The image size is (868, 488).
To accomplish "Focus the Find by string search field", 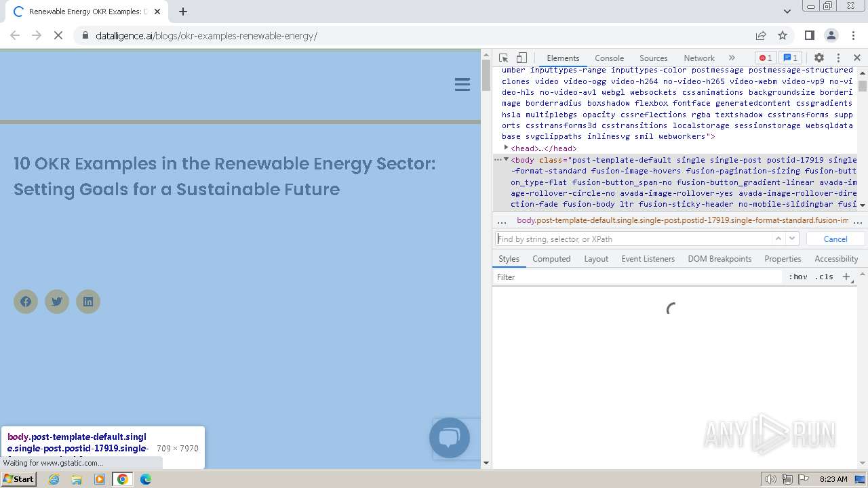I will [x=633, y=239].
